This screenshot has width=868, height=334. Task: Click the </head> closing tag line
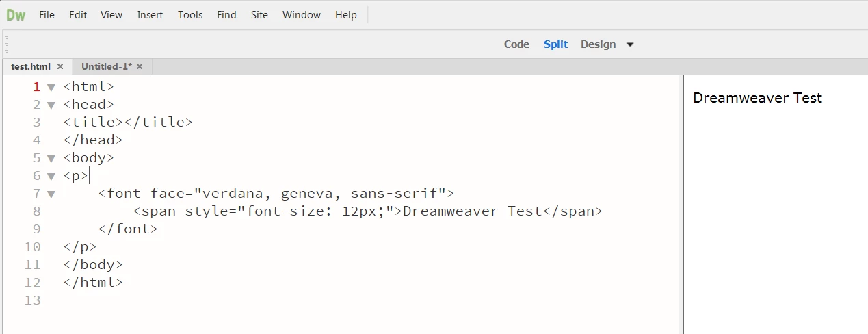point(93,140)
